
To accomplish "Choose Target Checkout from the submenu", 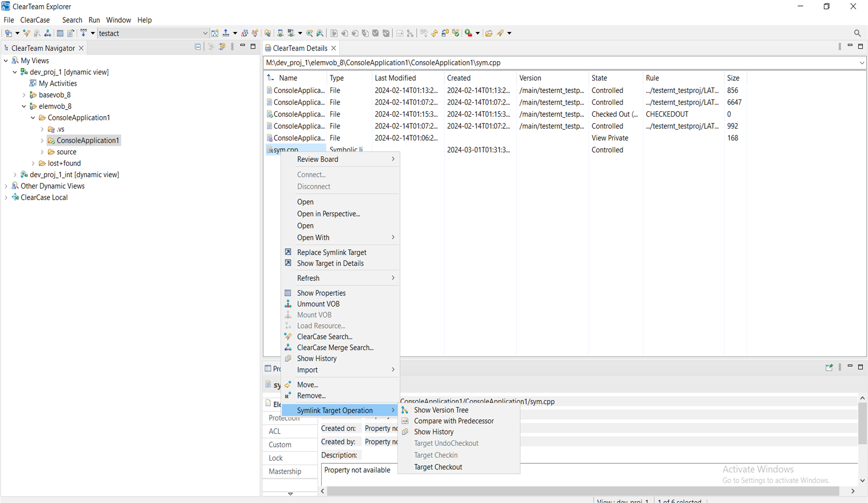I will 459,467.
